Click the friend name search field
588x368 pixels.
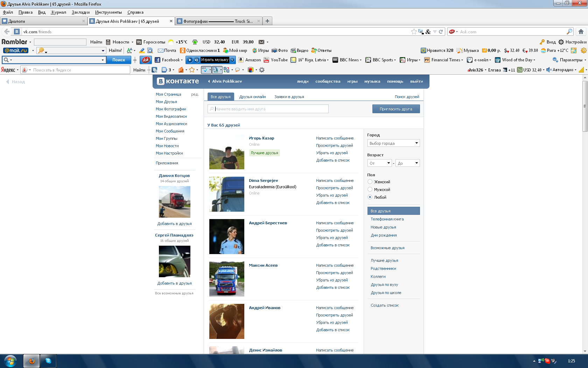point(268,109)
